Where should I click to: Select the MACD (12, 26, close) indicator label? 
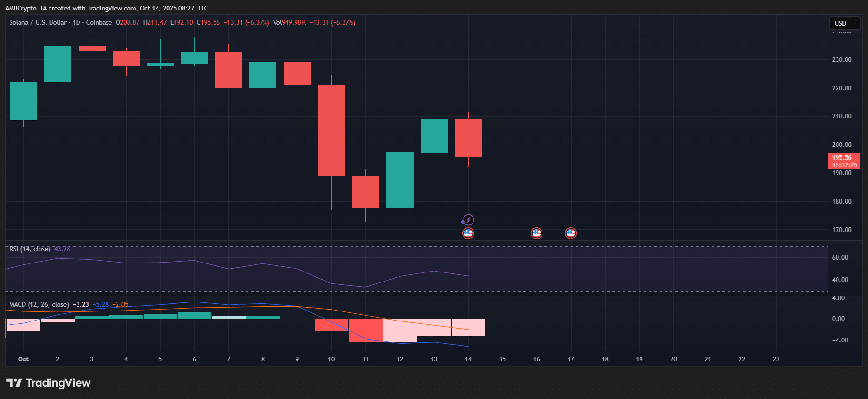39,304
